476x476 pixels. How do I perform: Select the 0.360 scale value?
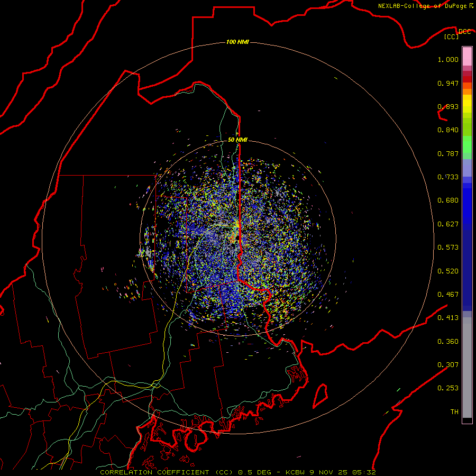tap(448, 342)
